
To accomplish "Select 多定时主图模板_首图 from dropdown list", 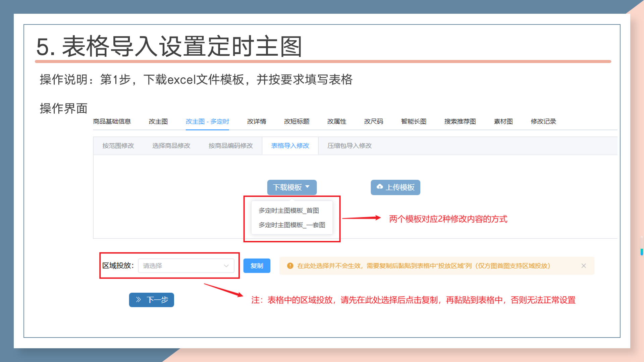I will [x=288, y=210].
